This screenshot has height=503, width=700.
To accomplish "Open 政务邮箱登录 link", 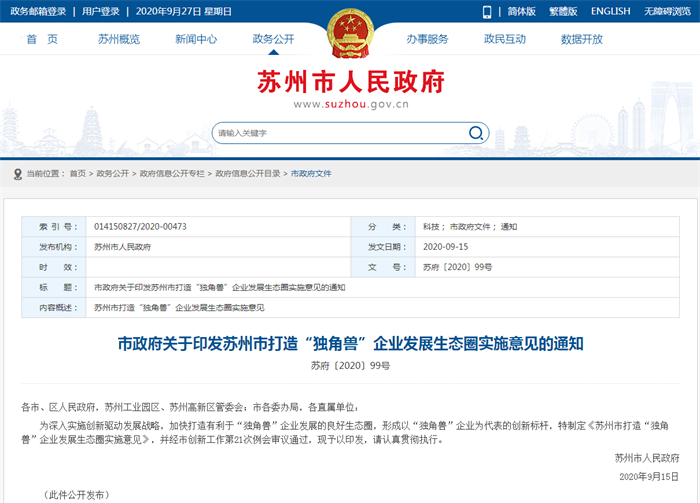I will (x=37, y=12).
